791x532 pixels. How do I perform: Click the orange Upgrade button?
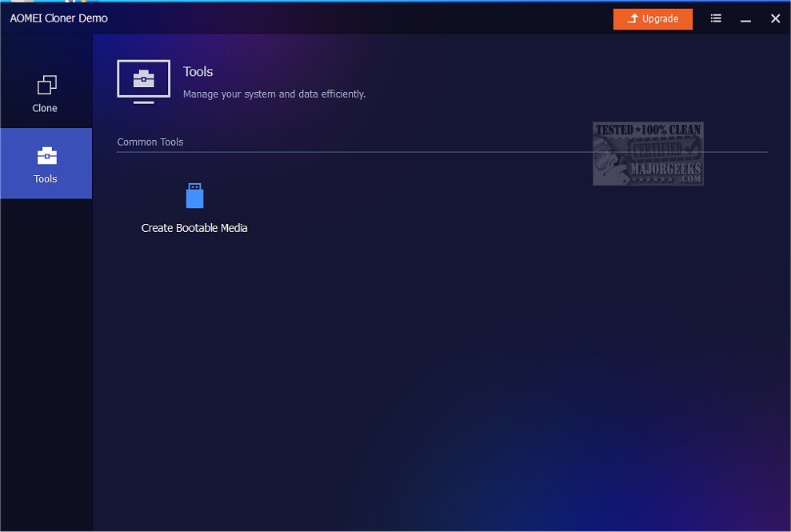[x=653, y=19]
